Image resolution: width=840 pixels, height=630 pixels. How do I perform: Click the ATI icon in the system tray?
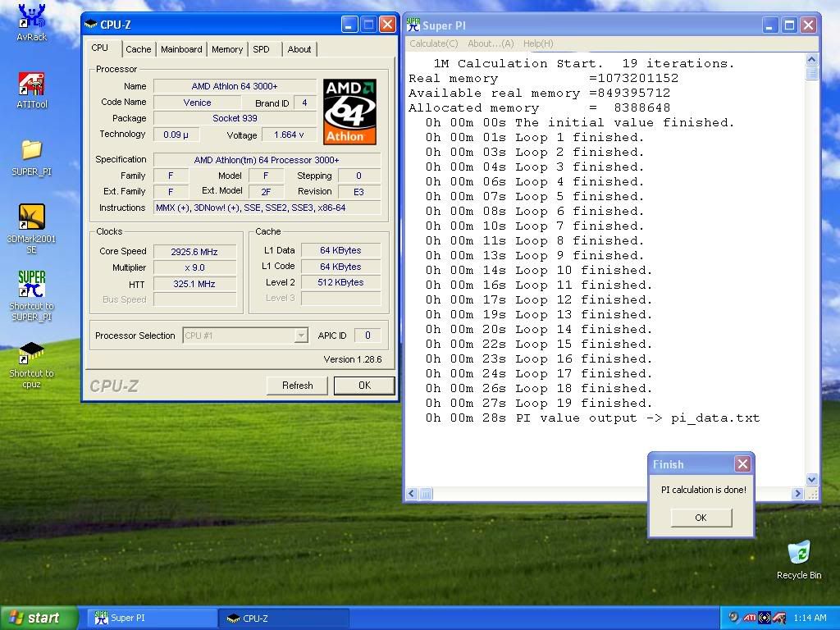[x=750, y=618]
